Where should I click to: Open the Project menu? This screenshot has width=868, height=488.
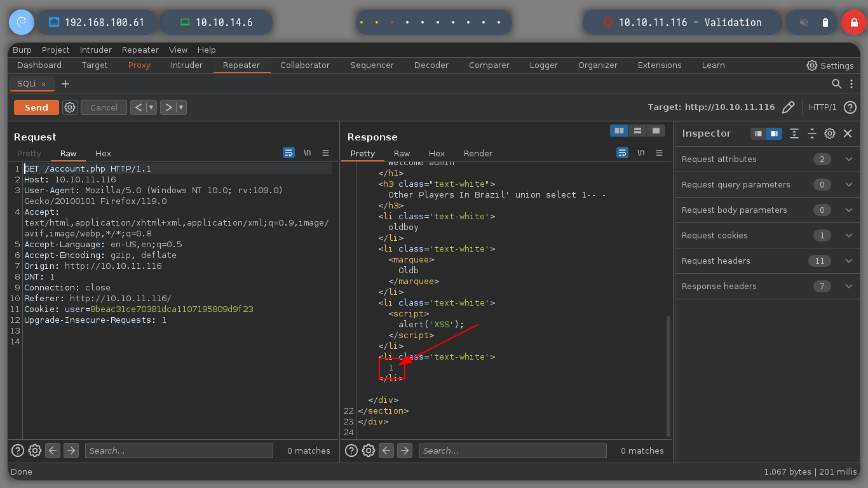point(56,50)
